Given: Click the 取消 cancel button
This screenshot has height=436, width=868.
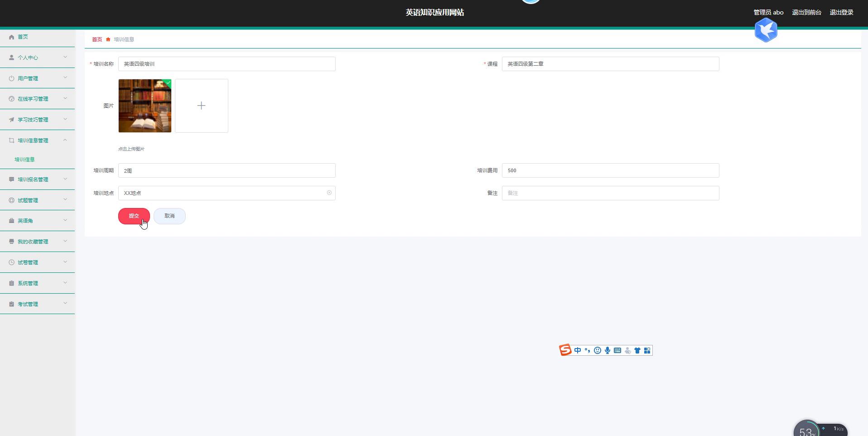Looking at the screenshot, I should (x=169, y=216).
